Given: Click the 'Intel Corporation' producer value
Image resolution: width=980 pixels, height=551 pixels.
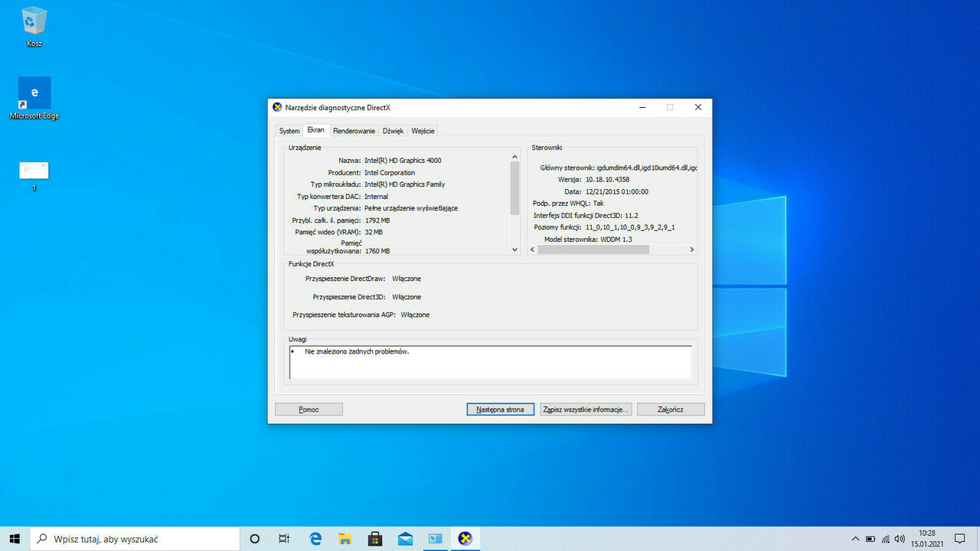Looking at the screenshot, I should tap(390, 173).
